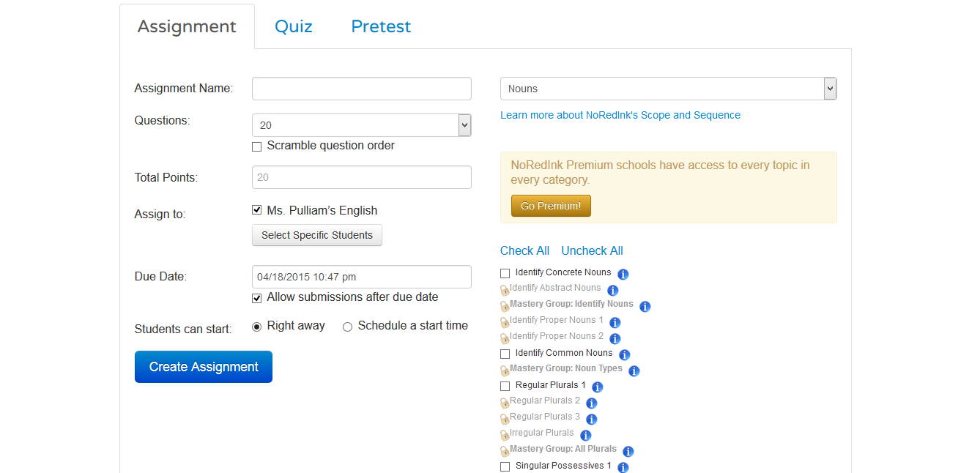
Task: Check the Identify Common Nouns topic
Action: click(505, 353)
